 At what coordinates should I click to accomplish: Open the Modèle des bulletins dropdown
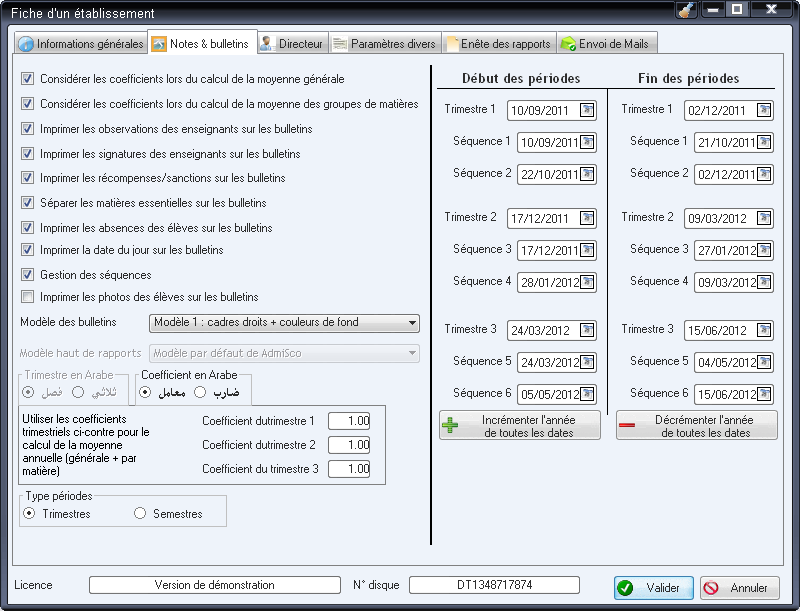409,323
